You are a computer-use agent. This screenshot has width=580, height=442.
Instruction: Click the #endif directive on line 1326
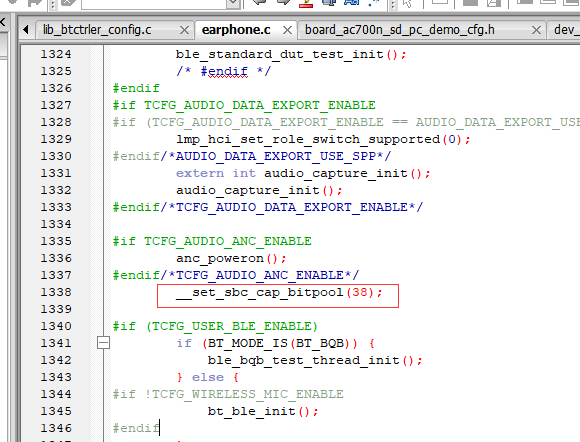pyautogui.click(x=136, y=88)
